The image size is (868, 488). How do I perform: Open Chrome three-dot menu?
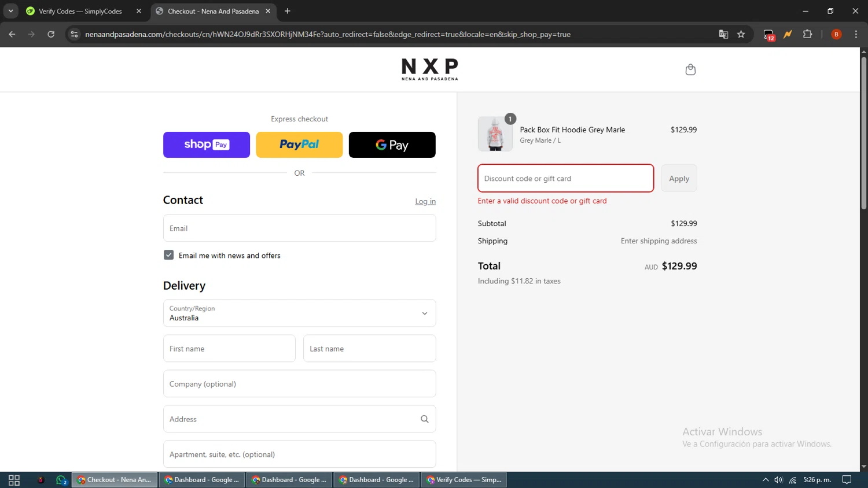click(x=856, y=34)
